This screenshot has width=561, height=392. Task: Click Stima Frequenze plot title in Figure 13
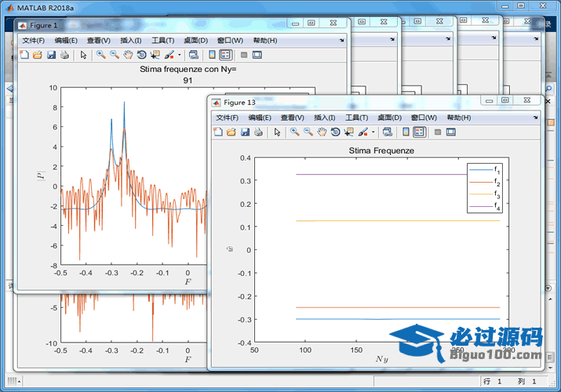pyautogui.click(x=381, y=151)
